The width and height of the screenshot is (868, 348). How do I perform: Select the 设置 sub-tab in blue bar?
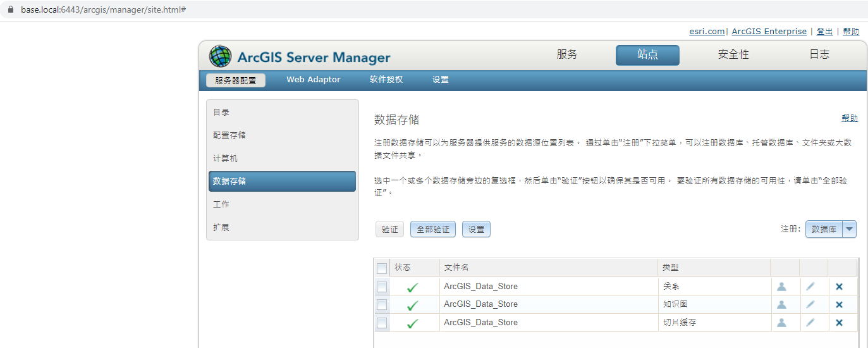click(x=441, y=80)
